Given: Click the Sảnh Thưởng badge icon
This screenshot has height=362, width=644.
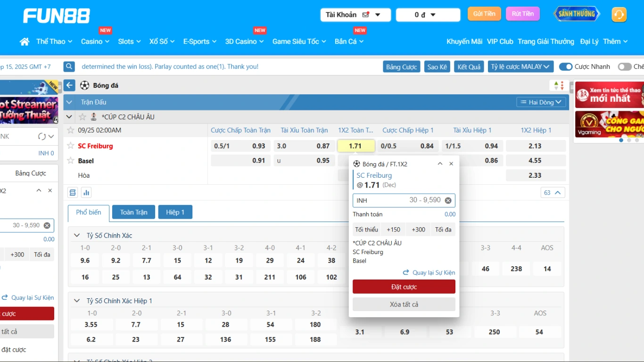Looking at the screenshot, I should (x=577, y=14).
